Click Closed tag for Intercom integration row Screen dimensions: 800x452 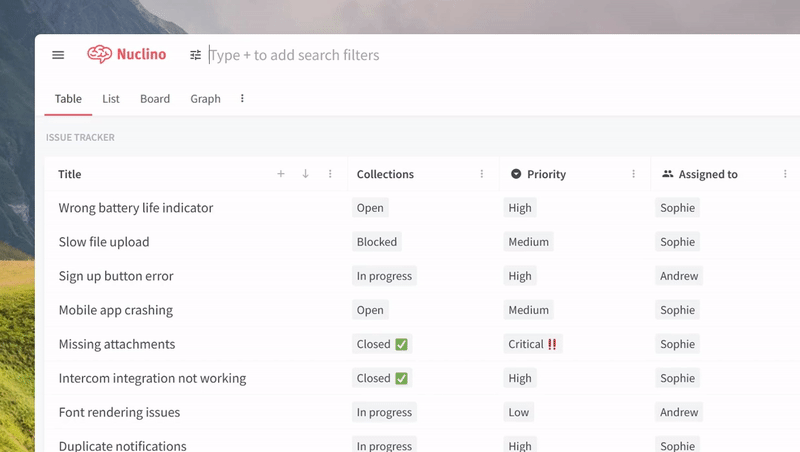tap(382, 379)
